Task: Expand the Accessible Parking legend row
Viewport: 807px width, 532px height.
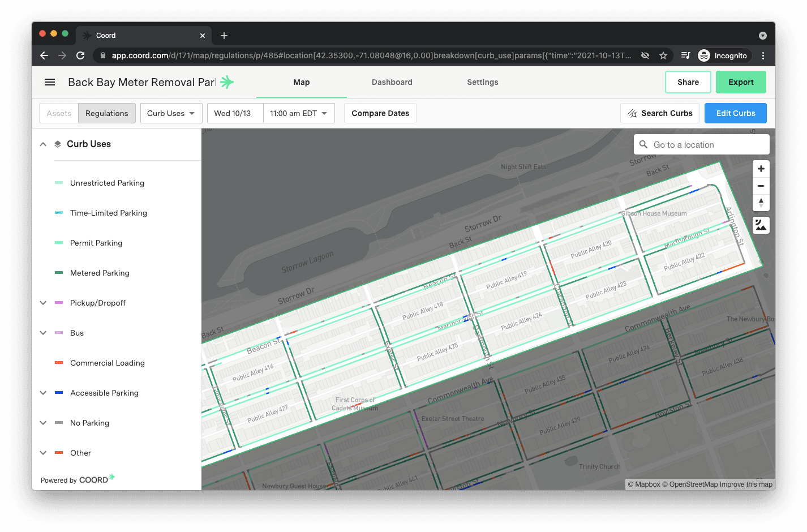Action: coord(43,393)
